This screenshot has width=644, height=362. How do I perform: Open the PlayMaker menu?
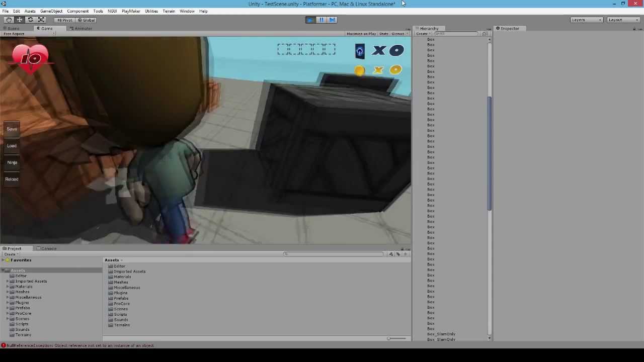pos(131,11)
